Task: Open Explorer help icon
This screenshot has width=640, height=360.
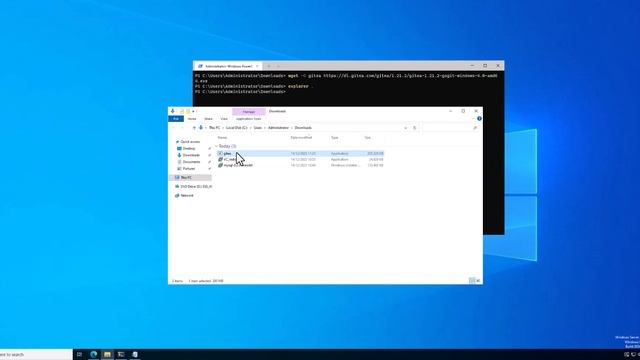Action: (479, 119)
